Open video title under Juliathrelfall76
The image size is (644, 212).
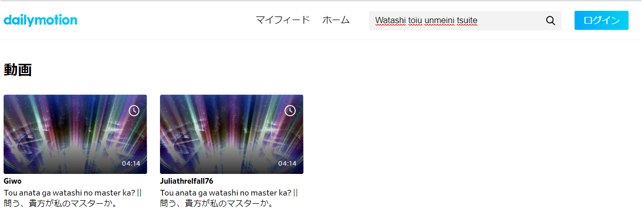(229, 198)
